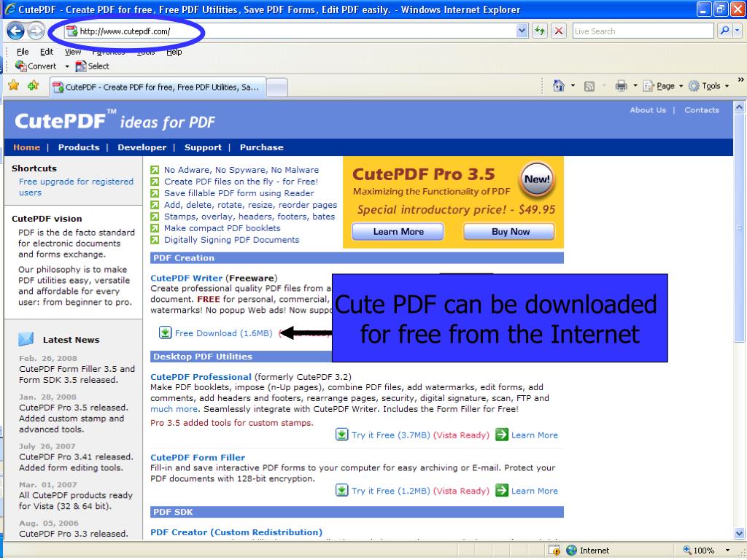Click the page icon in the address bar
747x560 pixels.
71,31
